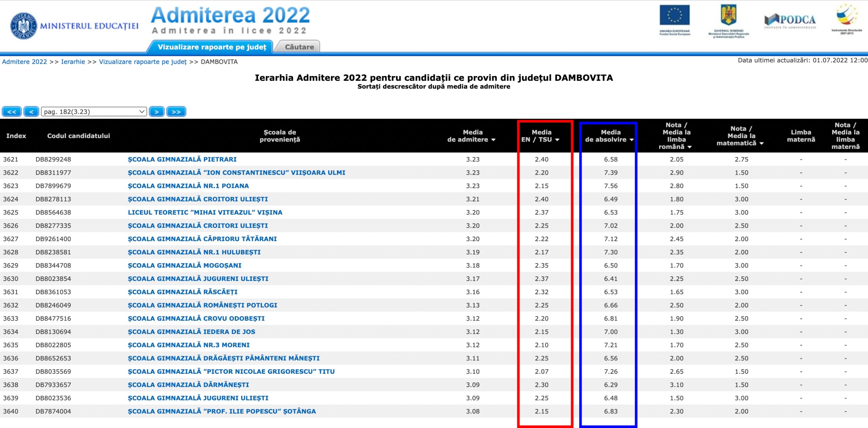Sort by Media de admitere arrow

pos(493,140)
